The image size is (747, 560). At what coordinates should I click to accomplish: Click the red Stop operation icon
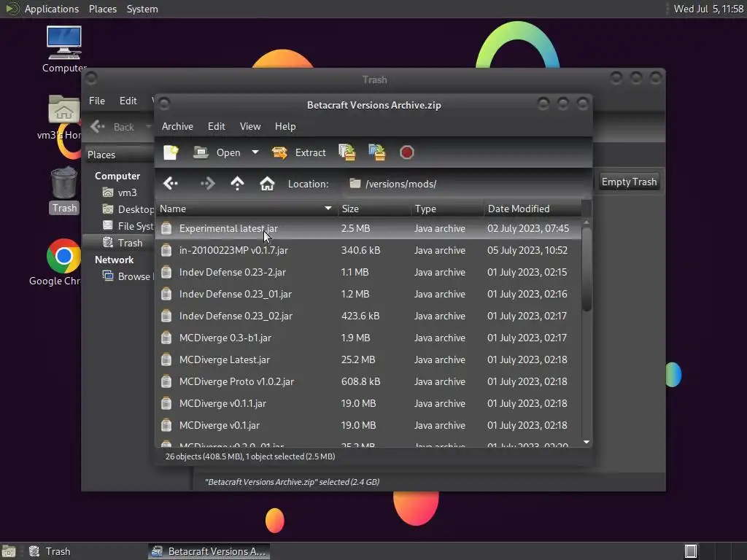coord(407,152)
